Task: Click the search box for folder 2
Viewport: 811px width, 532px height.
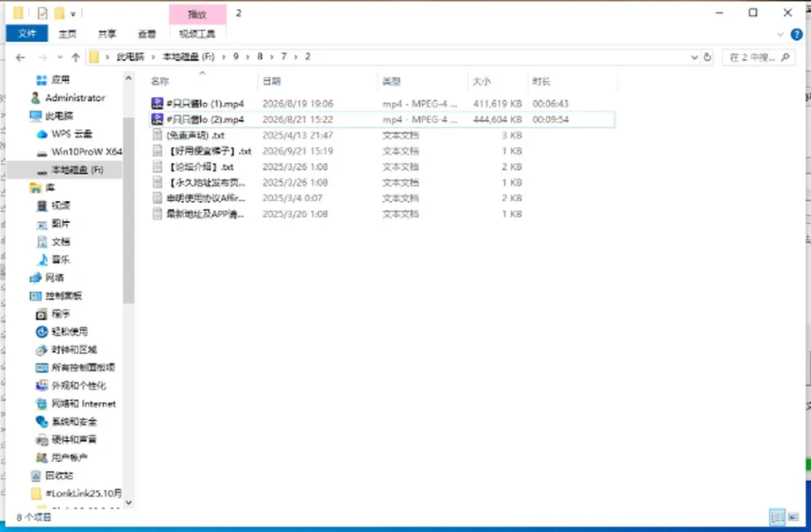Action: [759, 57]
